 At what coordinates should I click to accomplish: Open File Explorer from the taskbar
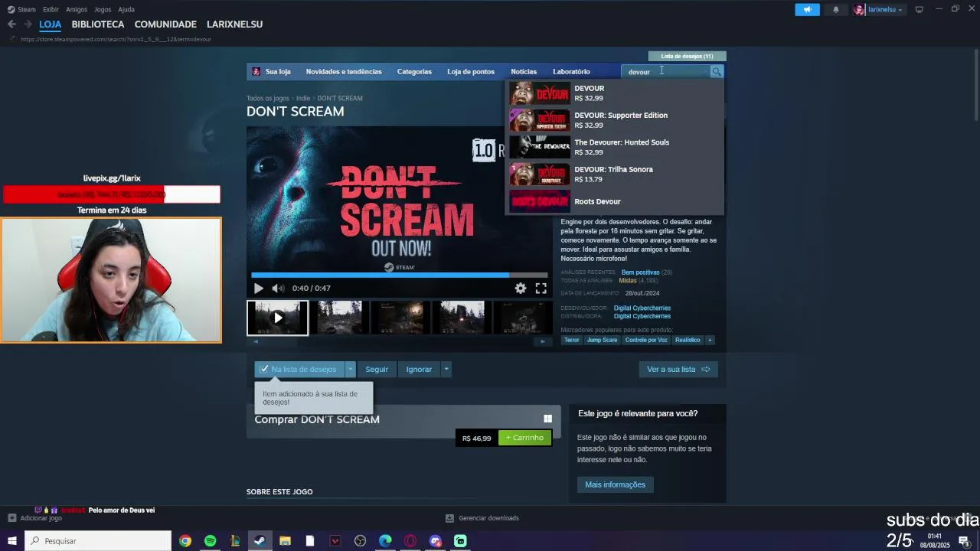click(x=285, y=541)
